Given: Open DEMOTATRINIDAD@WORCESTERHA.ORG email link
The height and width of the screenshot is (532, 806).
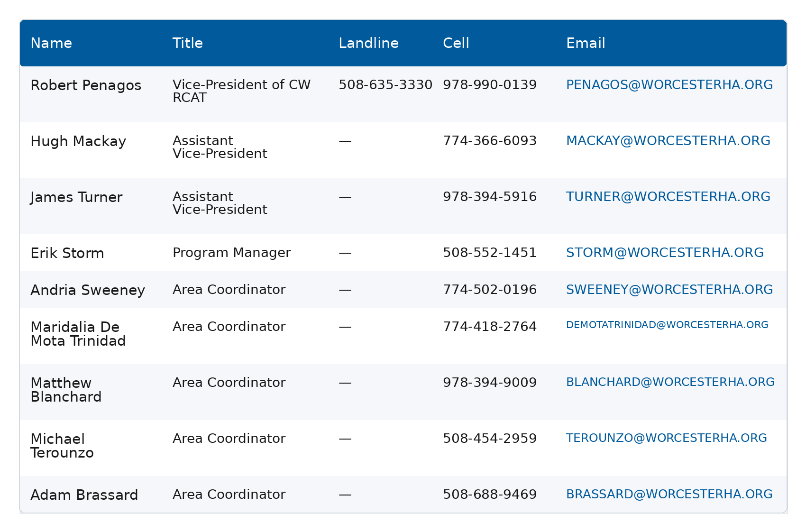Looking at the screenshot, I should (667, 325).
